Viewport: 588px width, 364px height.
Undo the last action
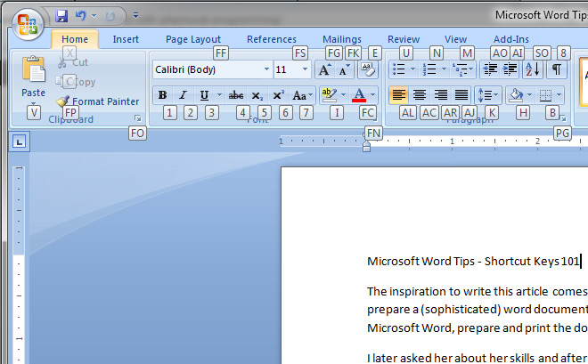(80, 15)
